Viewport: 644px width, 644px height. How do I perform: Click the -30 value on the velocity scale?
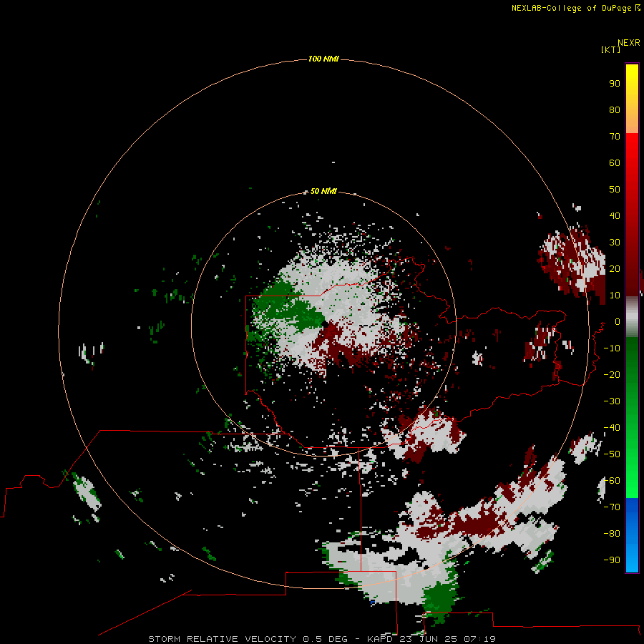point(612,401)
